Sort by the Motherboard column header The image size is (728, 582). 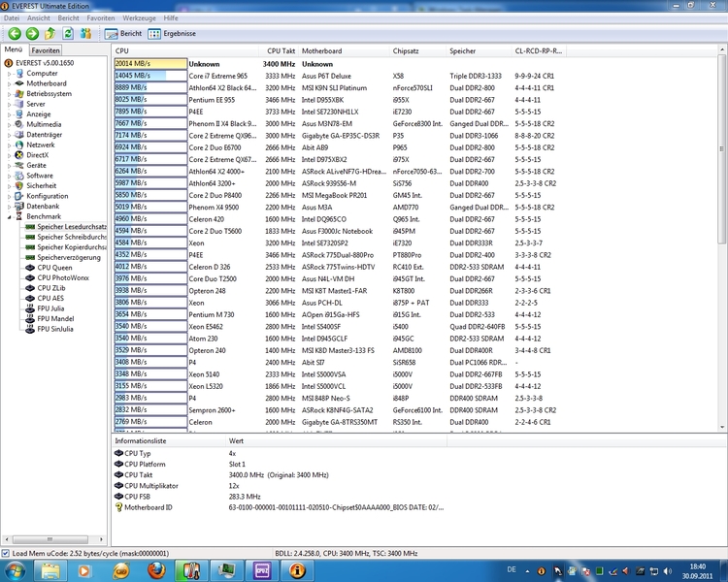[344, 51]
